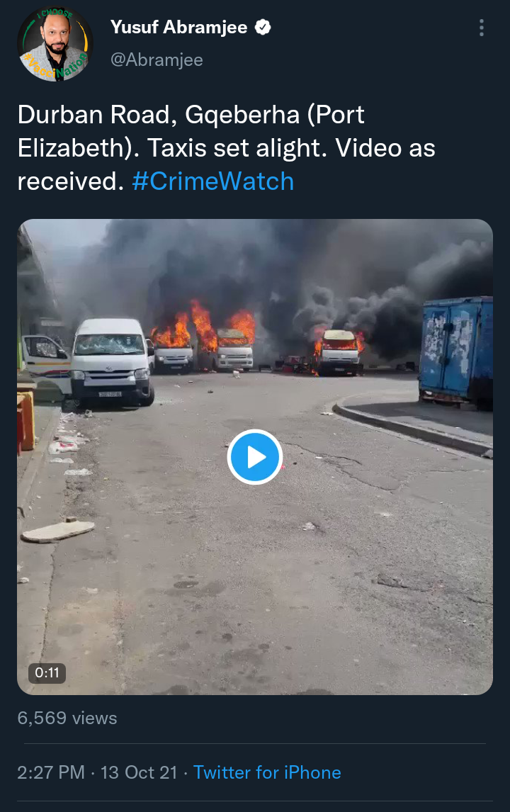Click the blue container in the video frame
The height and width of the screenshot is (812, 510).
[455, 352]
